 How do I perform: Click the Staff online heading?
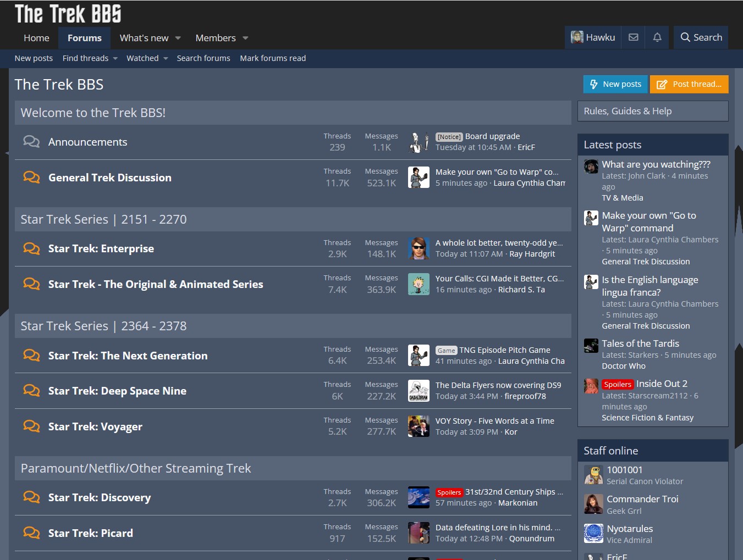point(611,451)
